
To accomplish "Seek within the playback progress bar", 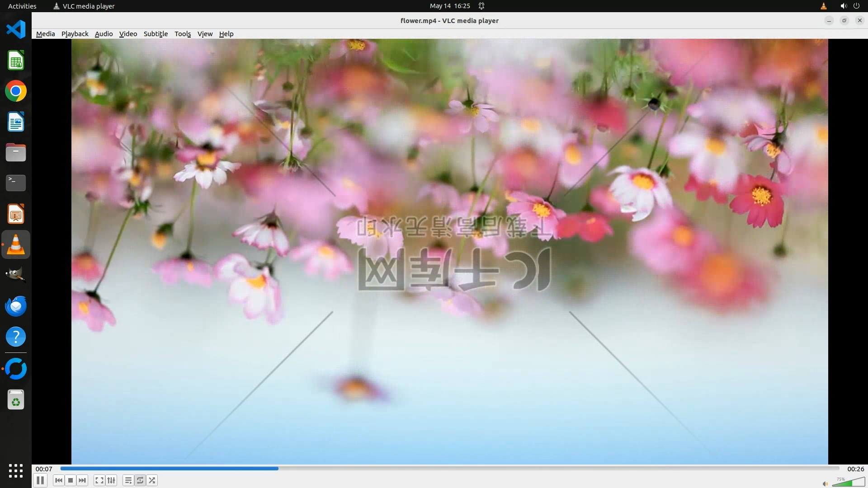I will [x=449, y=469].
